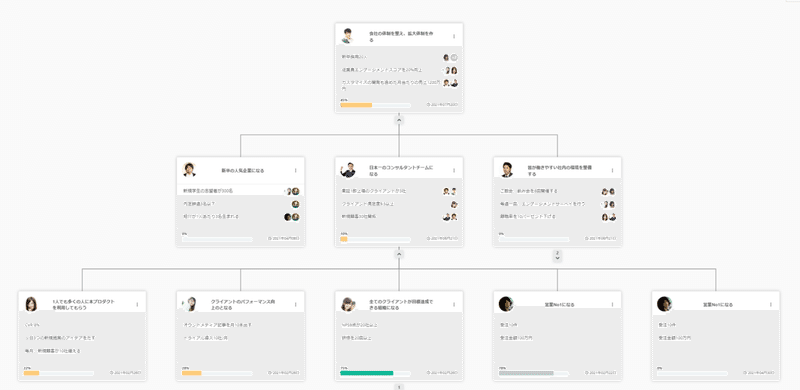Click progress bar on 日本一のコンサルタントチーム card
Image resolution: width=800 pixels, height=390 pixels.
pyautogui.click(x=376, y=239)
